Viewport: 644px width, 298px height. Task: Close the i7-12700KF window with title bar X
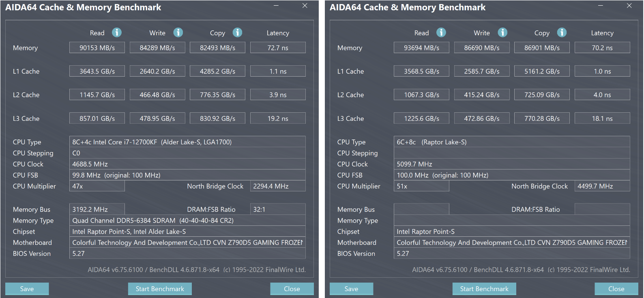(305, 6)
